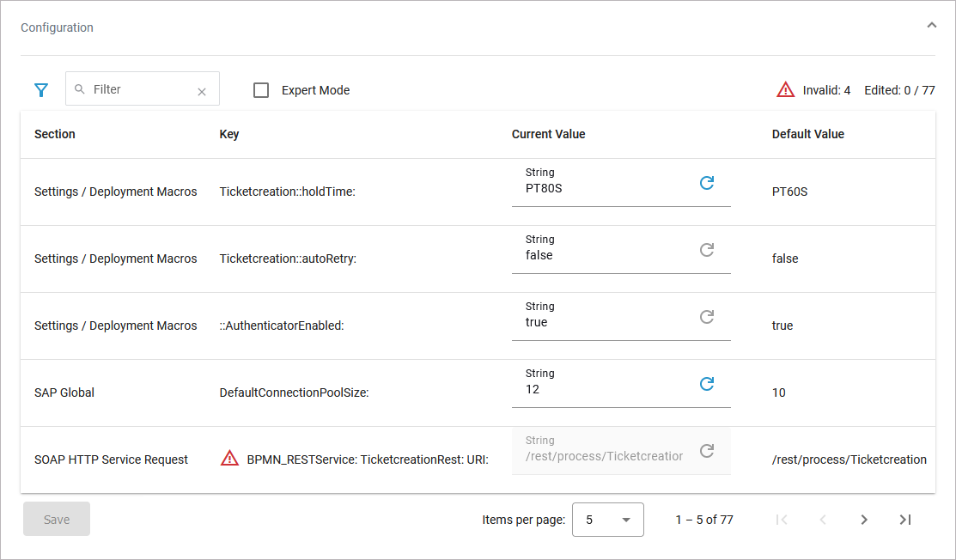
Task: Click reset icon for TicketcreationRest URI row
Action: coord(707,451)
